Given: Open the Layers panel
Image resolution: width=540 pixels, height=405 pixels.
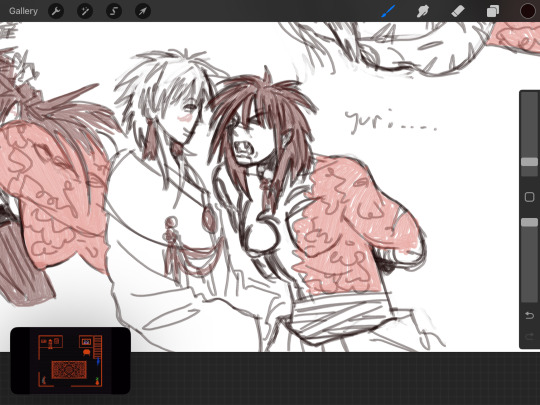Looking at the screenshot, I should 493,11.
